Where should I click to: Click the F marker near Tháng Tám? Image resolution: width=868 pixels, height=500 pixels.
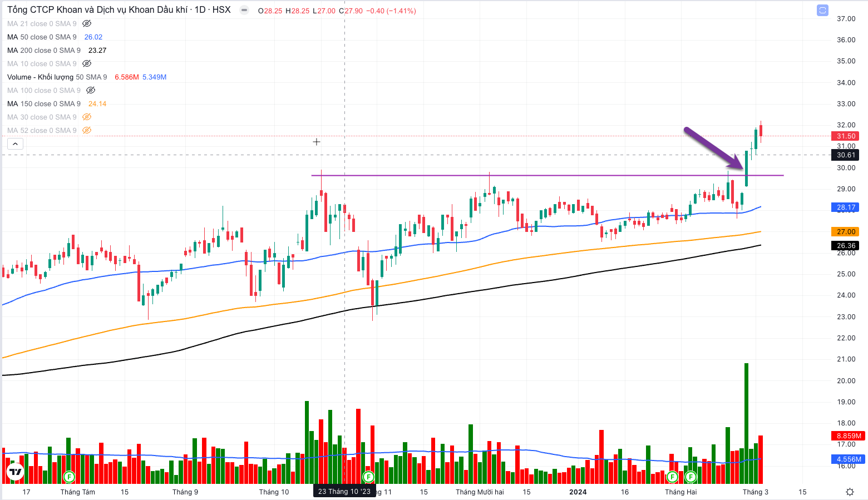pyautogui.click(x=69, y=477)
